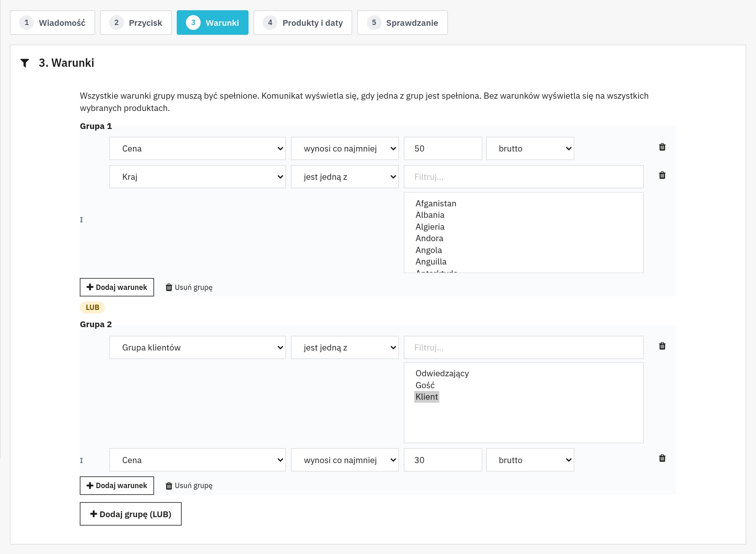
Task: Click Usuń grupę for Grupa 2
Action: point(189,486)
